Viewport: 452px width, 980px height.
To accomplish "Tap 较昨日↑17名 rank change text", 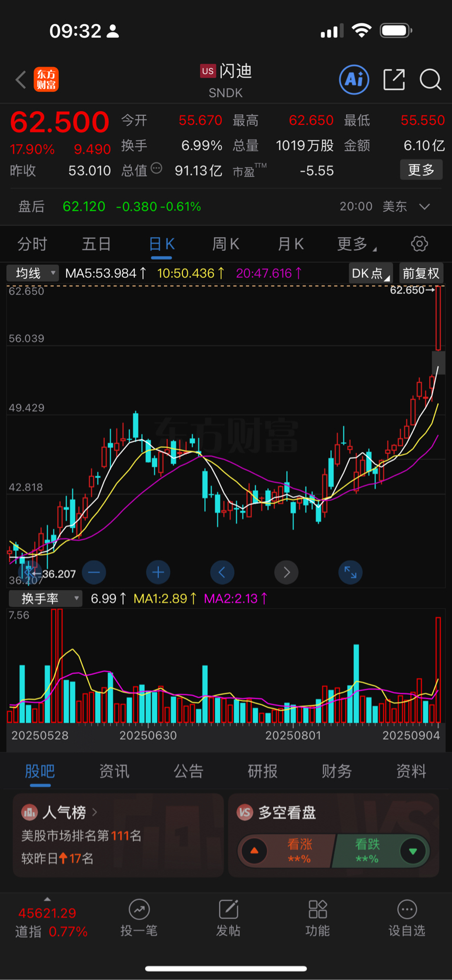I will coord(58,858).
